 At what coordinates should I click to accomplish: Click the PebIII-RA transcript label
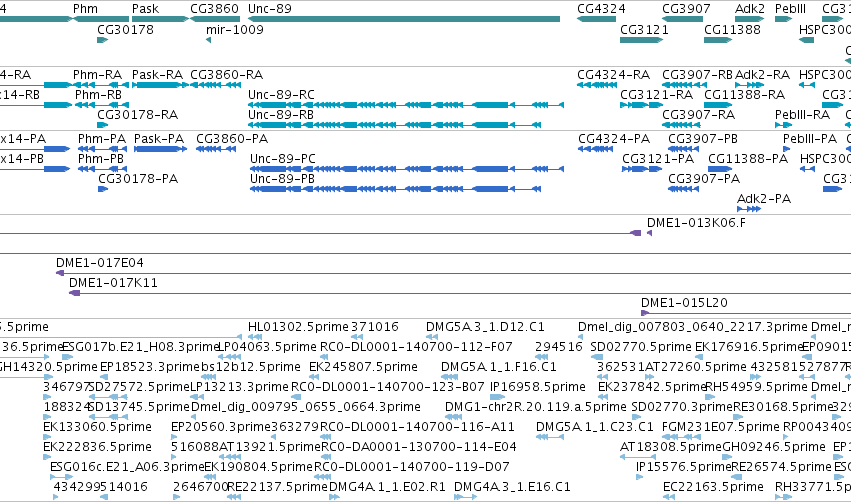point(802,115)
